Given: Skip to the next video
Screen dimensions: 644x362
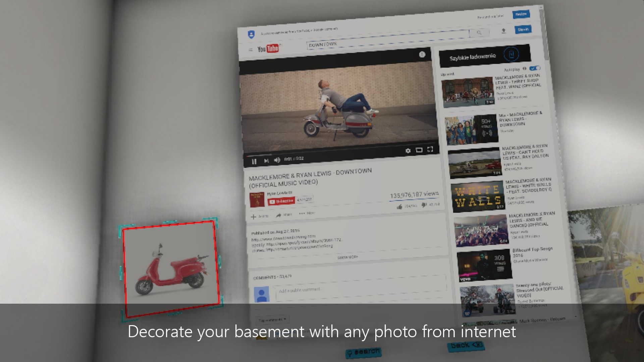Looking at the screenshot, I should click(266, 161).
